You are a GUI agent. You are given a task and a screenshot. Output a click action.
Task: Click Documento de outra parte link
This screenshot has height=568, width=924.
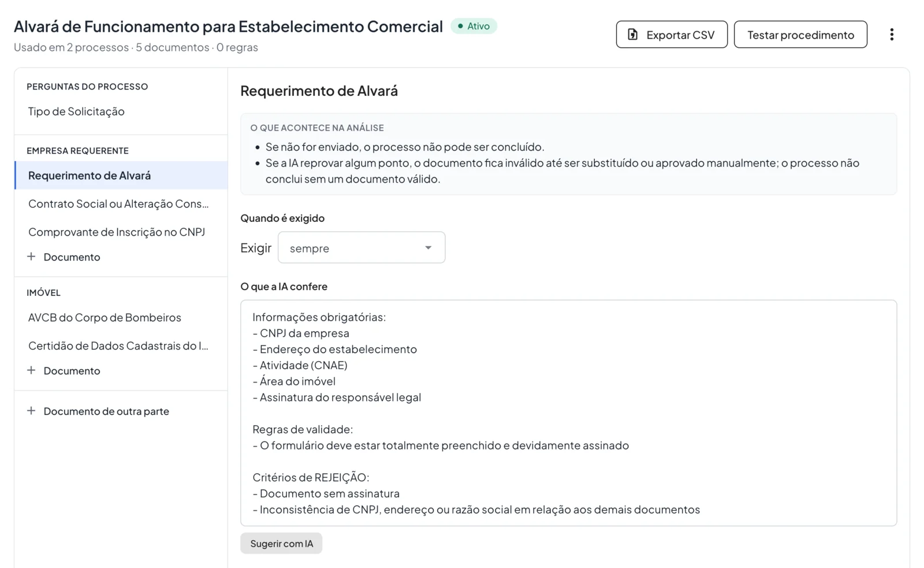coord(106,411)
